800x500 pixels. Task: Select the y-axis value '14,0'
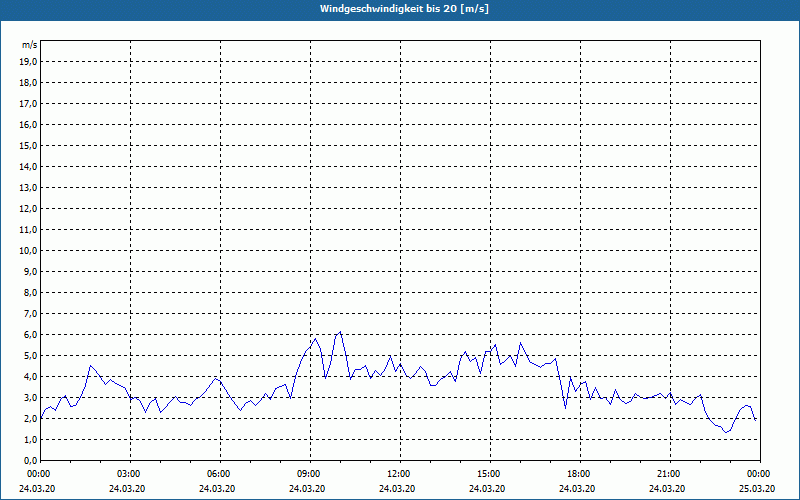28,166
